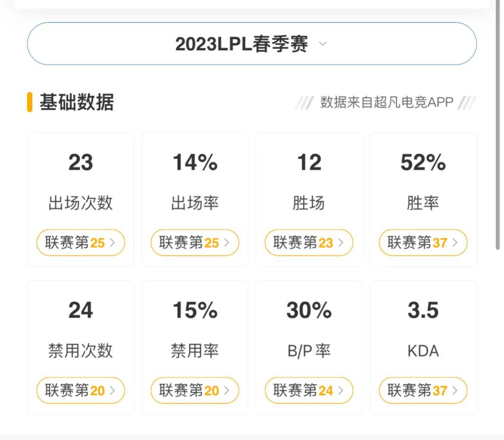Click the 联赛第24 ranking under B/P率

pos(309,390)
